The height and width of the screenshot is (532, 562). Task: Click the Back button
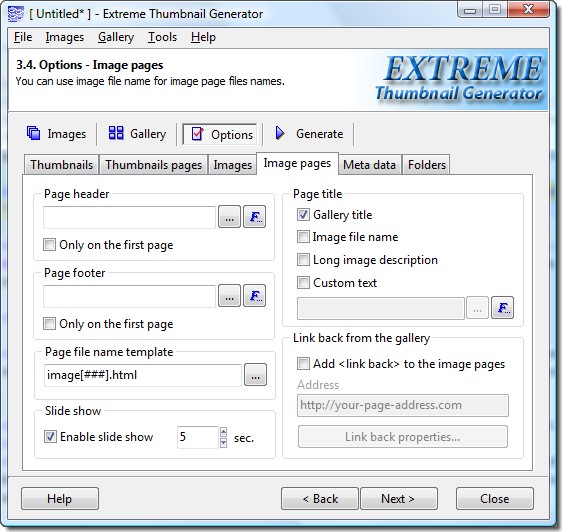[x=320, y=499]
